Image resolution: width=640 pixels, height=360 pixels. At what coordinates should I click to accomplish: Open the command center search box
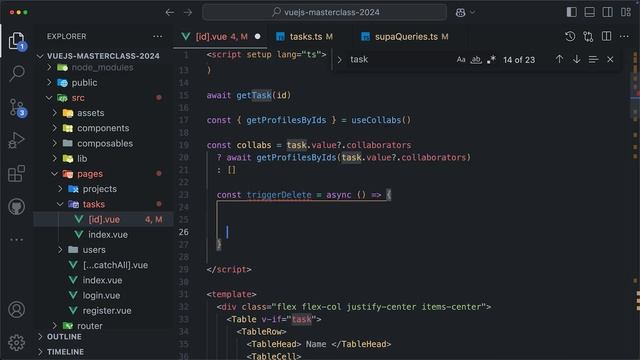[x=324, y=12]
